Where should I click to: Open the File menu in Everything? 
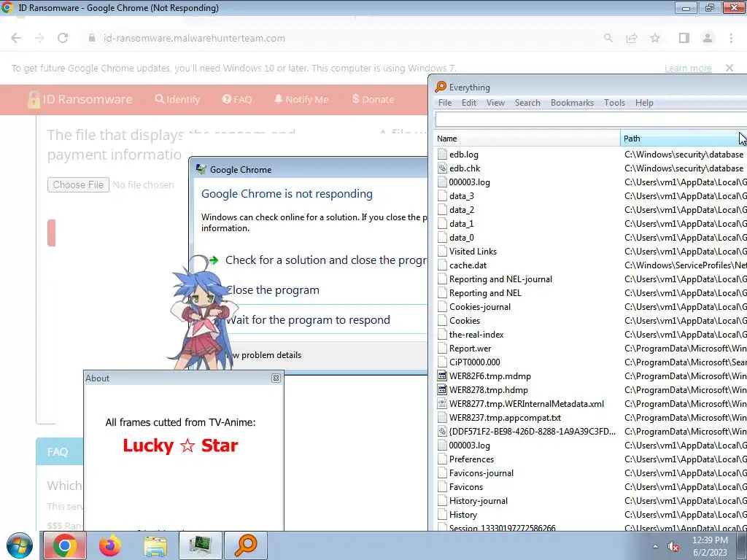(445, 103)
